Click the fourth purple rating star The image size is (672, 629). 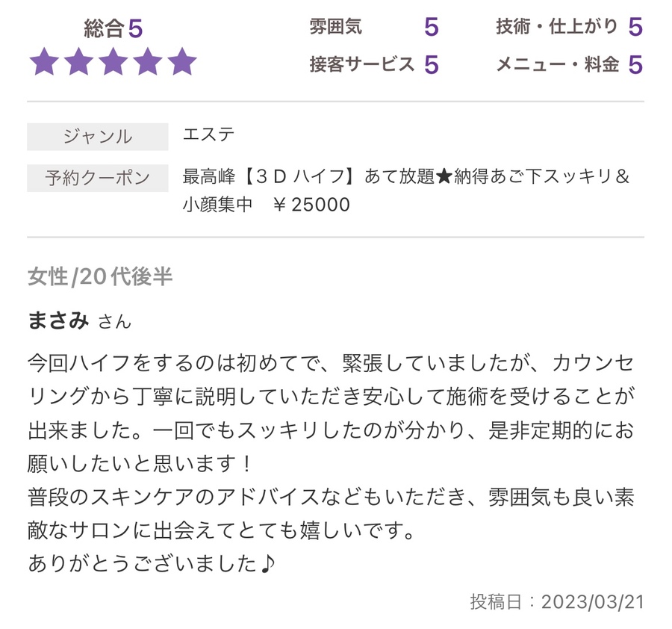click(x=147, y=61)
